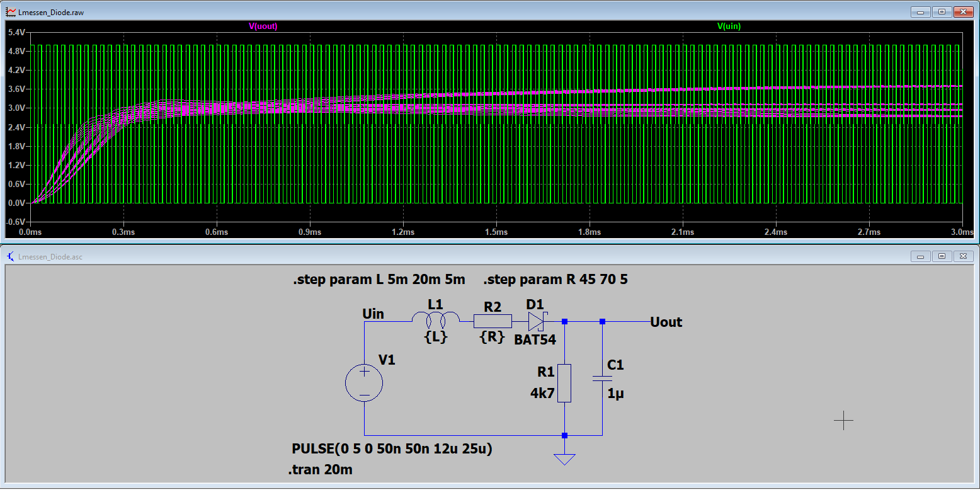This screenshot has width=980, height=490.
Task: Click the 5.4V vertical axis label
Action: 16,31
